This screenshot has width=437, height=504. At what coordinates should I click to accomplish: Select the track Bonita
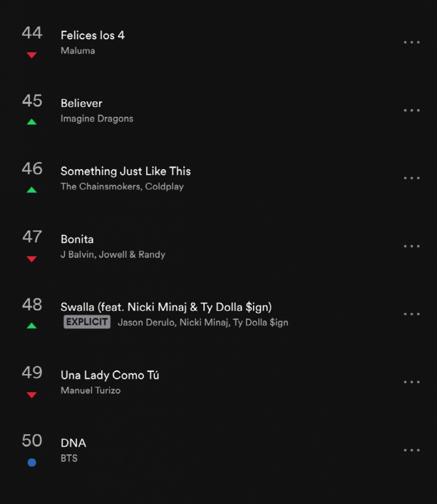click(77, 239)
